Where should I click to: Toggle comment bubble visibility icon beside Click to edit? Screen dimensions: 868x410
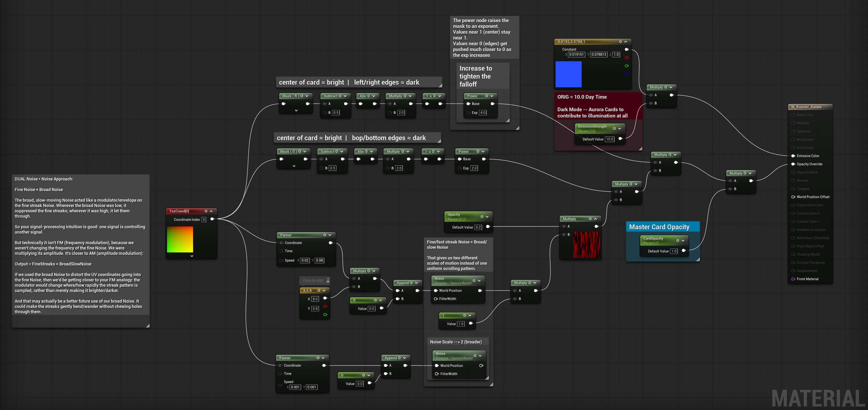click(x=328, y=282)
